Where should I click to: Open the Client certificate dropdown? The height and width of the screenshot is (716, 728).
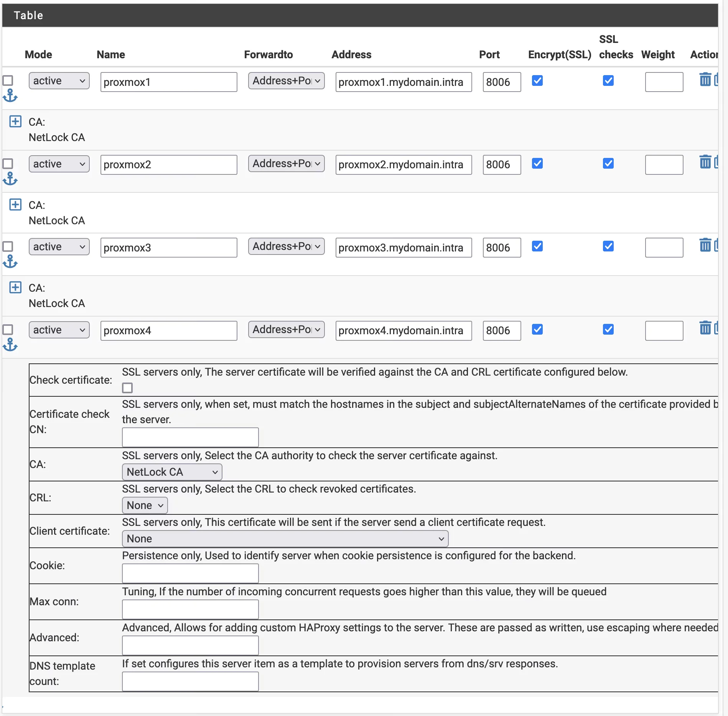pyautogui.click(x=285, y=539)
